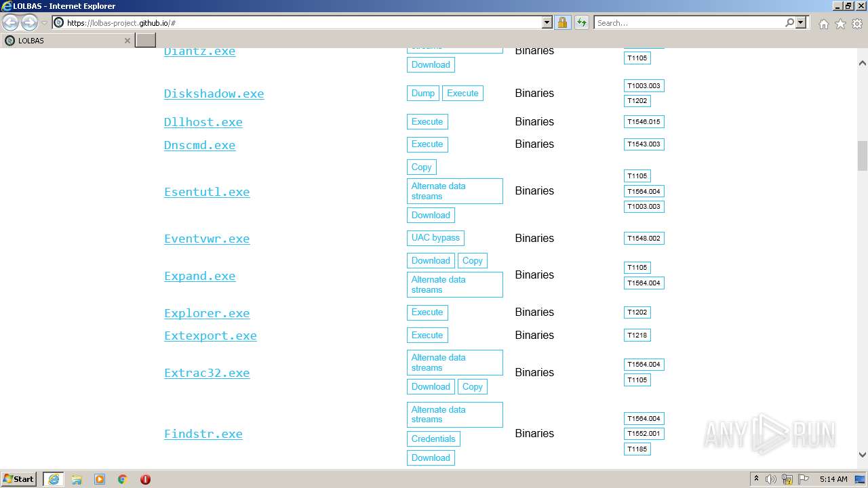Expand the address bar autocomplete dropdown
This screenshot has height=488, width=868.
click(x=547, y=22)
